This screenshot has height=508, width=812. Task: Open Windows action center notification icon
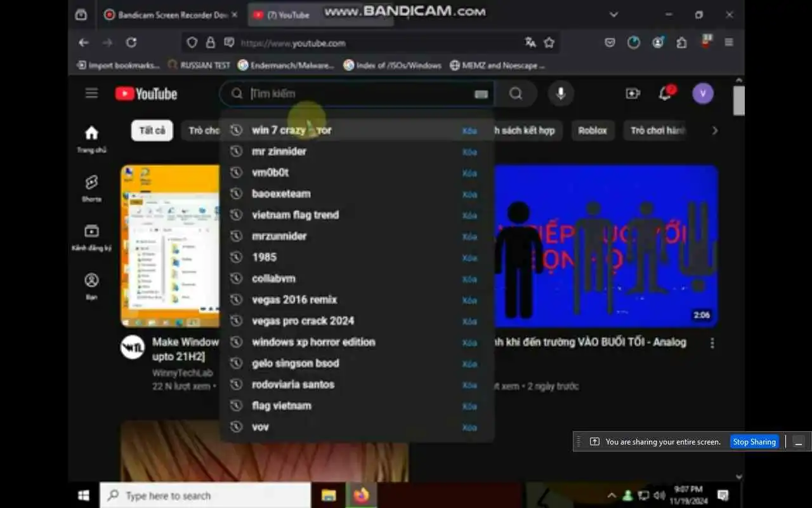(x=723, y=495)
